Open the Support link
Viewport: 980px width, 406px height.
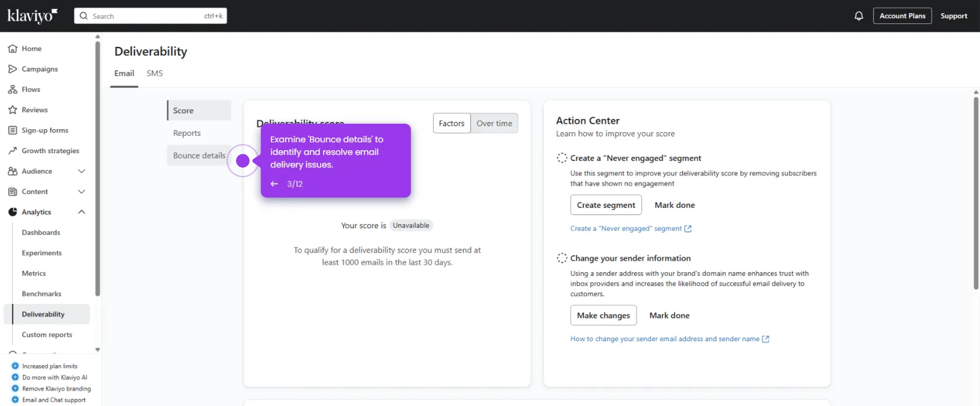954,16
